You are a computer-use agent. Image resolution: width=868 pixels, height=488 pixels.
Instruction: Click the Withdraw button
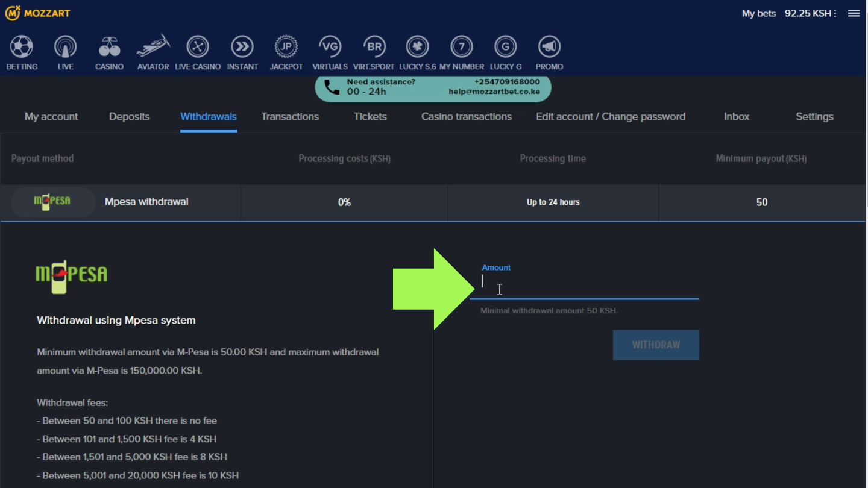[x=656, y=345]
